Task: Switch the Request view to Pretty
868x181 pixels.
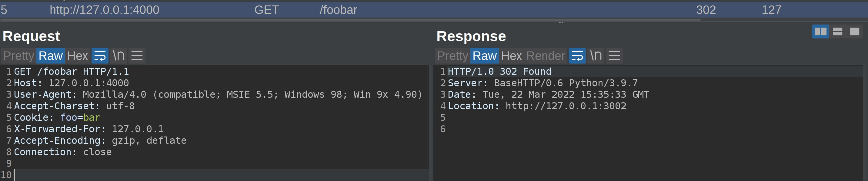Action: pos(18,55)
